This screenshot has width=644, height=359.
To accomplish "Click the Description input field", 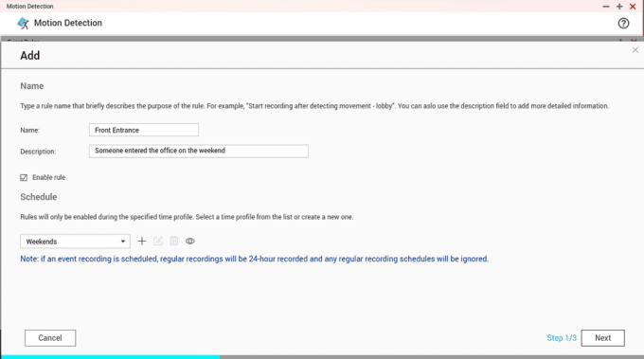I will (x=199, y=151).
